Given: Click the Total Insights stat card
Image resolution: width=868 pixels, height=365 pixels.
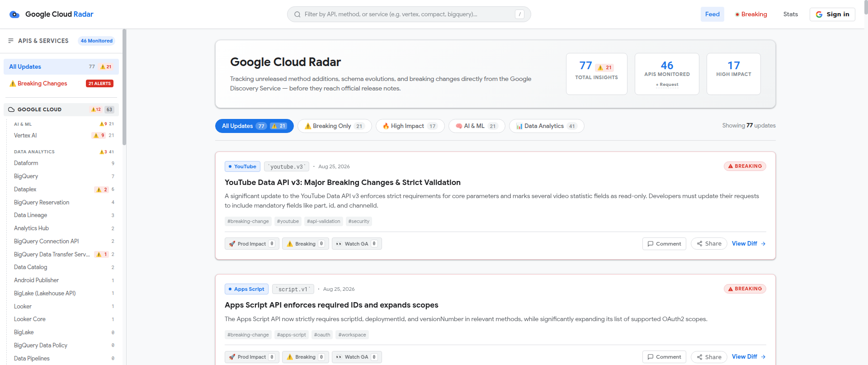Looking at the screenshot, I should pos(597,74).
